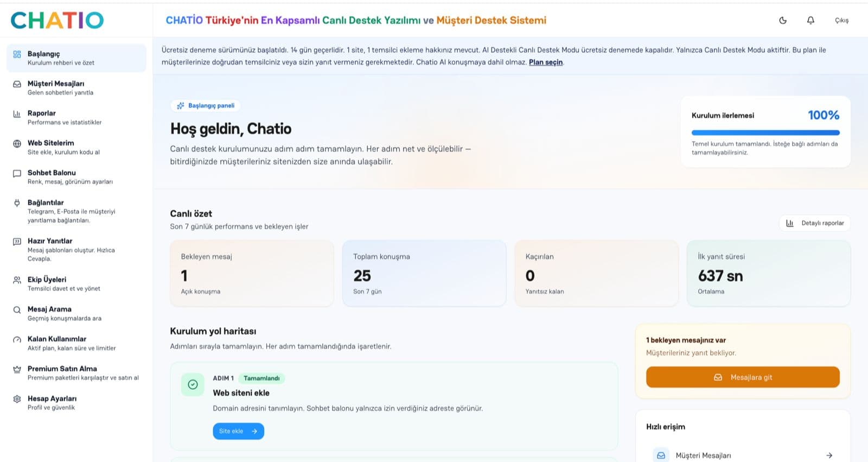Click the Başlangıç paneli badge label
Image resolution: width=868 pixels, height=462 pixels.
click(x=212, y=106)
